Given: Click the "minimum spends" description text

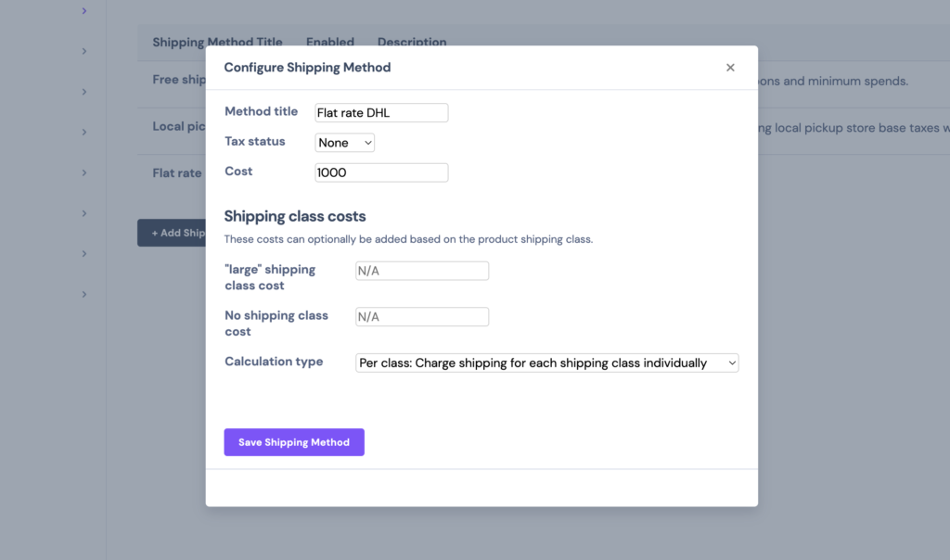Looking at the screenshot, I should [858, 81].
